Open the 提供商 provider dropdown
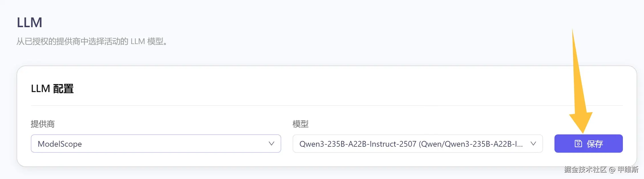The width and height of the screenshot is (644, 179). click(156, 144)
